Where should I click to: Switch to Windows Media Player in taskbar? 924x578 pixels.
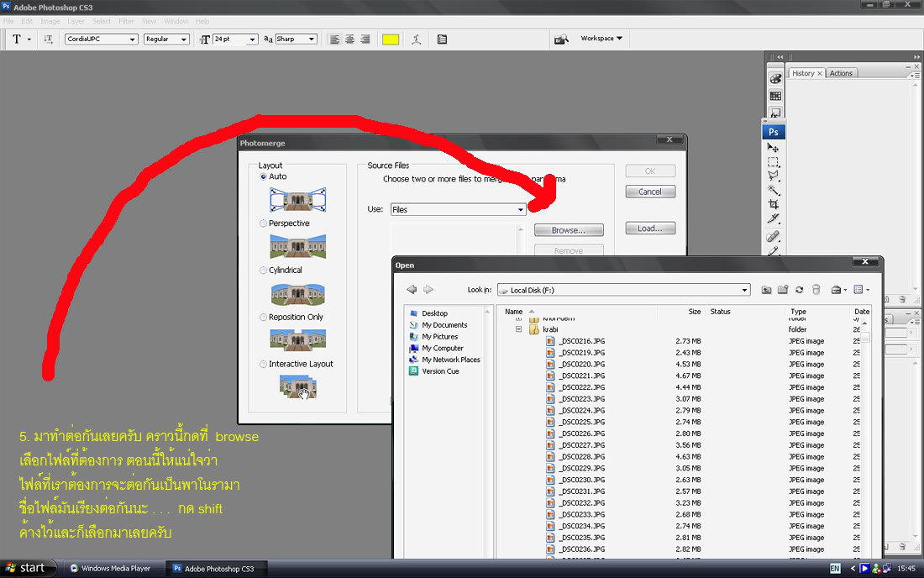point(110,569)
